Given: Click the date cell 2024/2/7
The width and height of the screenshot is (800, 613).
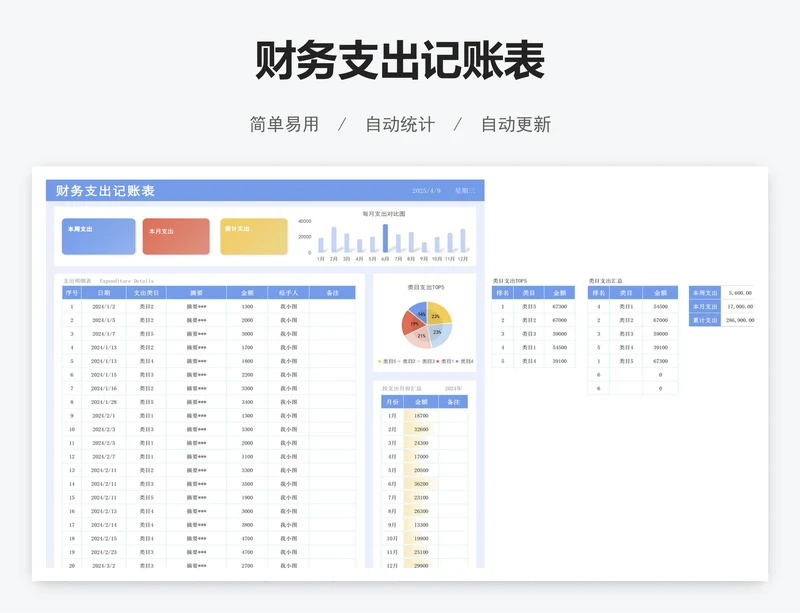Looking at the screenshot, I should pyautogui.click(x=104, y=457).
